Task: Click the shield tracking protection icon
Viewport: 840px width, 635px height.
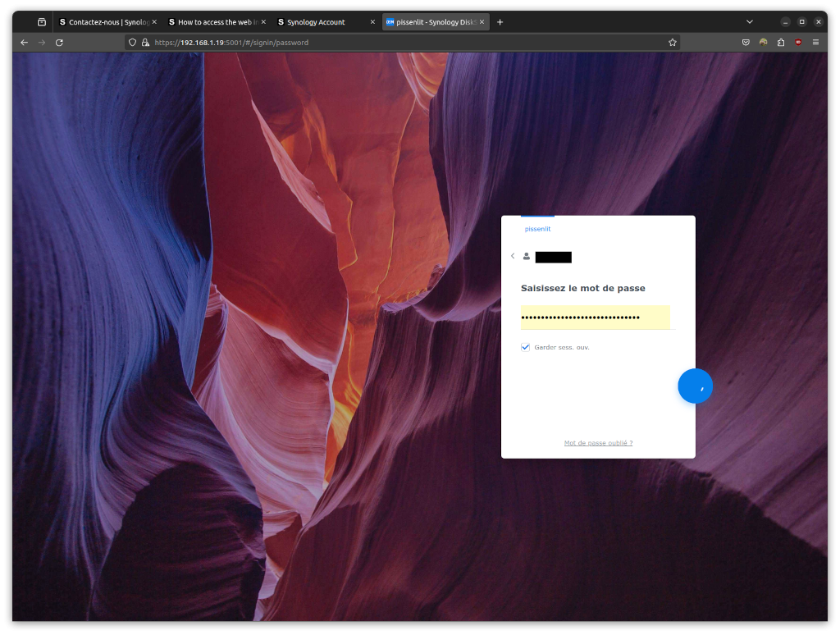Action: pos(133,42)
